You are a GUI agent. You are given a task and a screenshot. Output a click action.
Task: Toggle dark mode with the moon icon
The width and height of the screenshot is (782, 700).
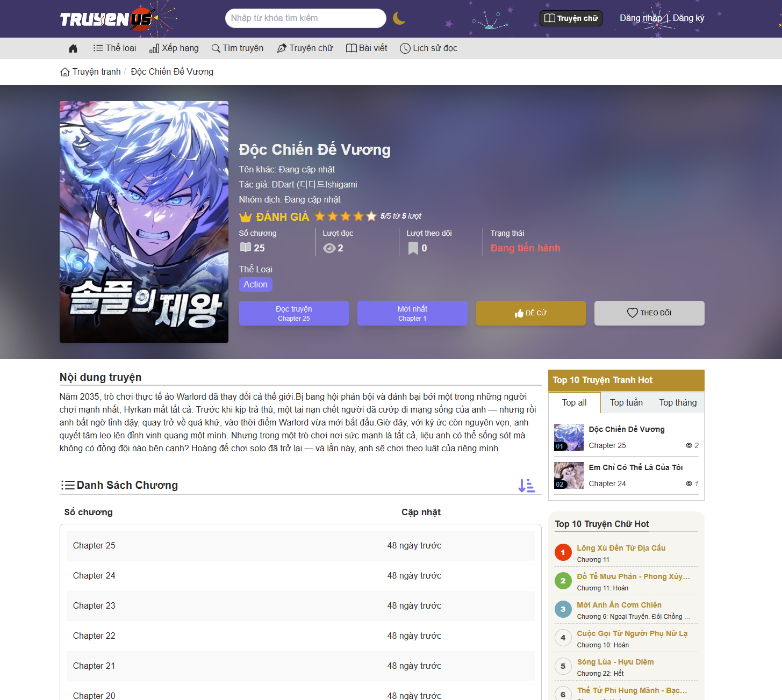(x=398, y=18)
